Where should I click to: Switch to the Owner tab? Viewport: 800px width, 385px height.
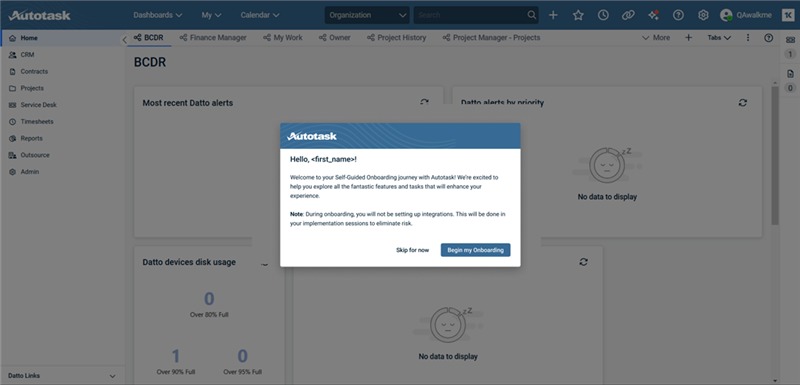pos(335,38)
